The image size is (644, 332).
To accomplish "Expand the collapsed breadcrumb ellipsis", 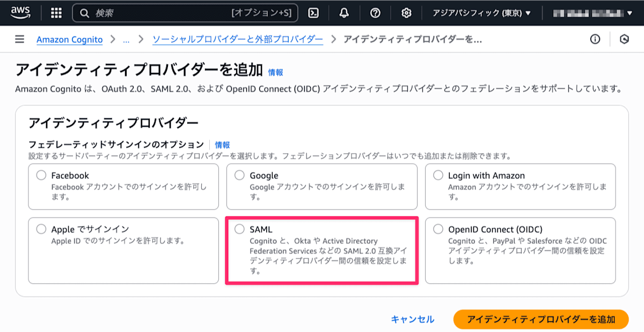I will (x=126, y=40).
